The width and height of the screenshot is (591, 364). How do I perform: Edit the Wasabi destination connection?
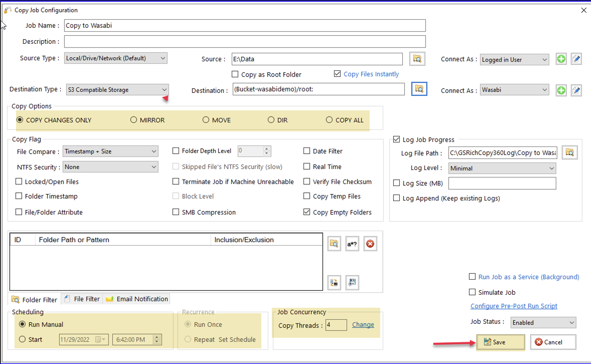coord(576,90)
